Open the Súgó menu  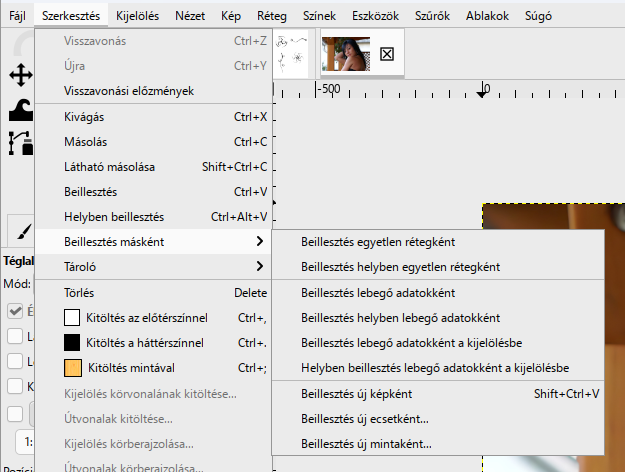538,16
